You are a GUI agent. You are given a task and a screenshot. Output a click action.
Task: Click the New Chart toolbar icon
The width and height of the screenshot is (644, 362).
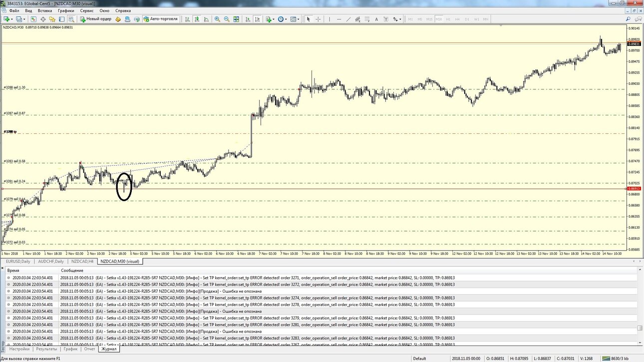point(7,19)
